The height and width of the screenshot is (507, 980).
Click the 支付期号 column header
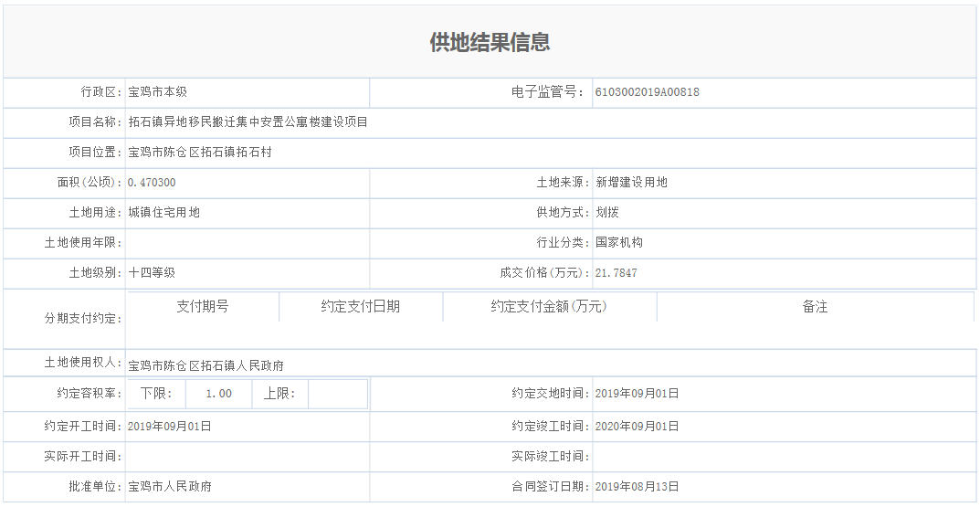point(202,307)
